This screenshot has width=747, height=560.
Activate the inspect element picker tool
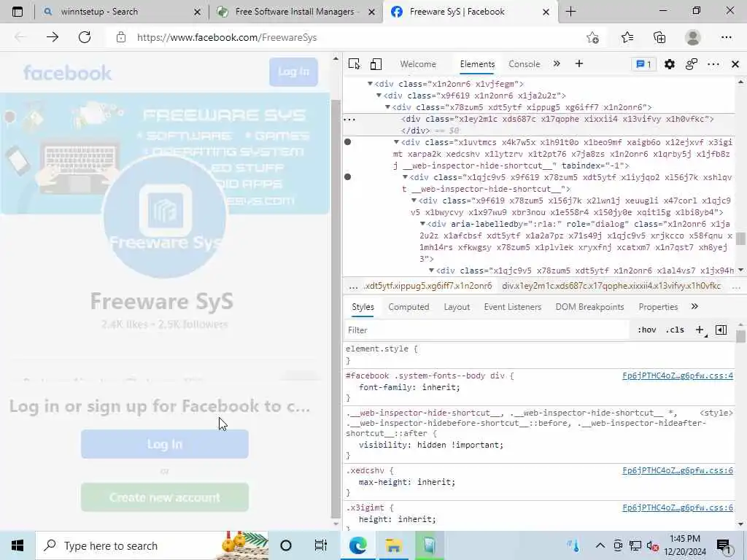point(354,64)
